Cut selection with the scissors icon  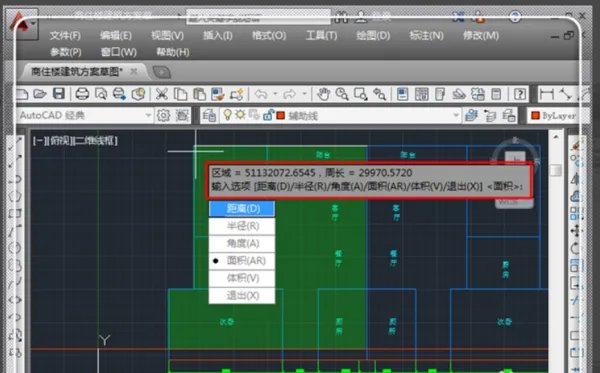tap(162, 94)
